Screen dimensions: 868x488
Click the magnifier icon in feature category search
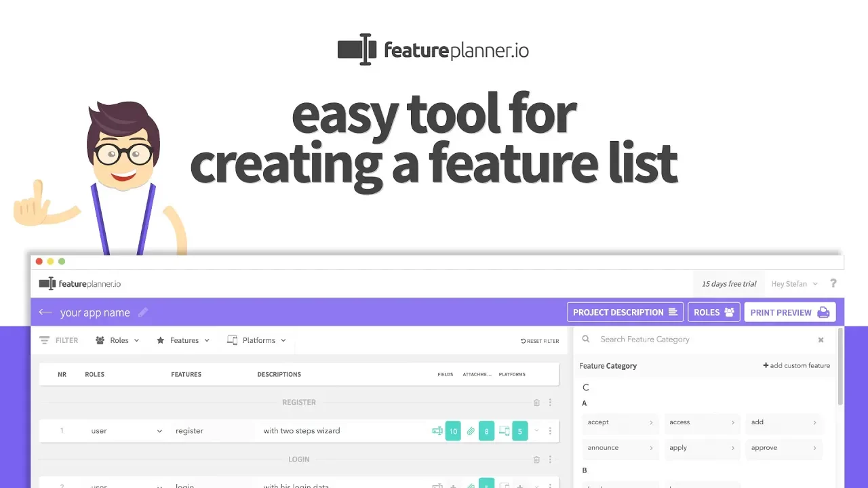click(587, 340)
